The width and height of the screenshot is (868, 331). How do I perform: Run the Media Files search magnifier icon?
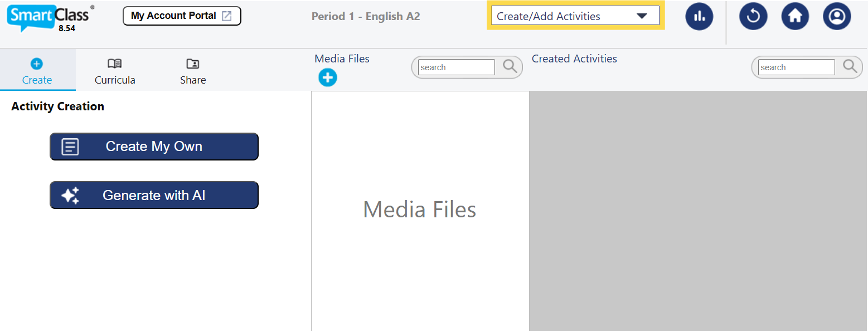click(509, 66)
